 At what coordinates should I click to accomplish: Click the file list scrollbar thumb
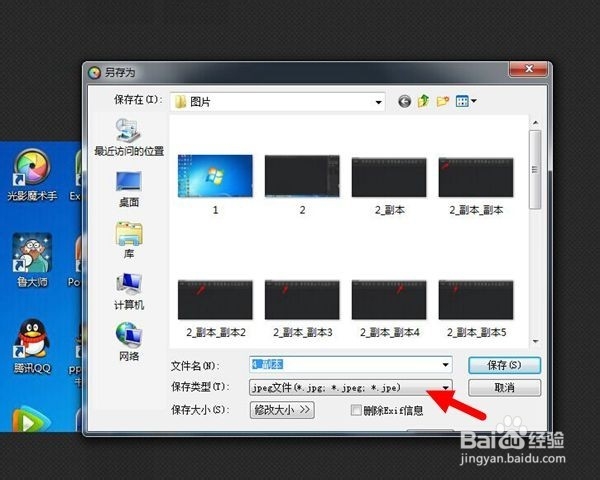(535, 170)
